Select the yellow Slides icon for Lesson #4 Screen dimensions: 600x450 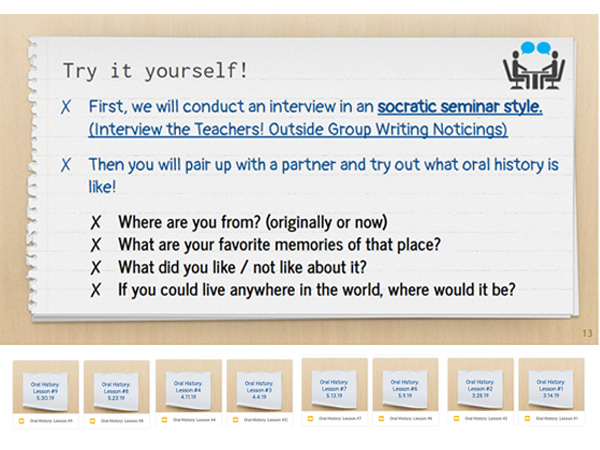pos(164,419)
